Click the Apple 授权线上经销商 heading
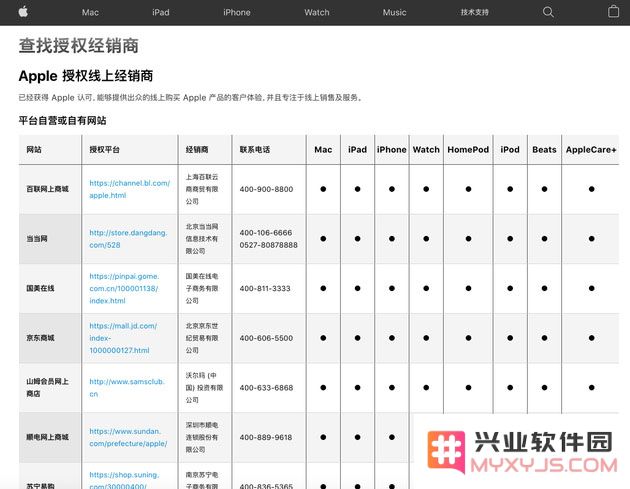 [86, 76]
